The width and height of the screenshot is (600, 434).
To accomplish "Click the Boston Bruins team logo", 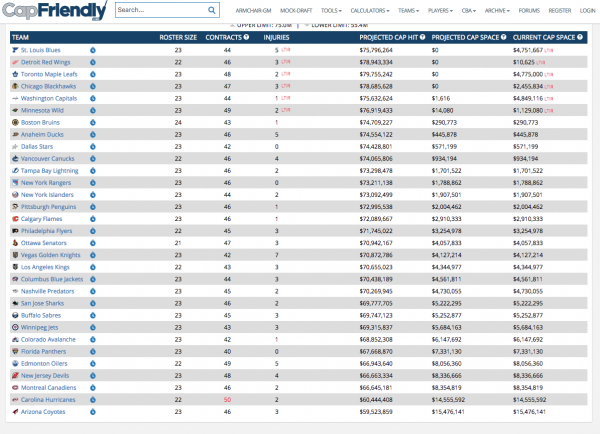I will pyautogui.click(x=14, y=121).
